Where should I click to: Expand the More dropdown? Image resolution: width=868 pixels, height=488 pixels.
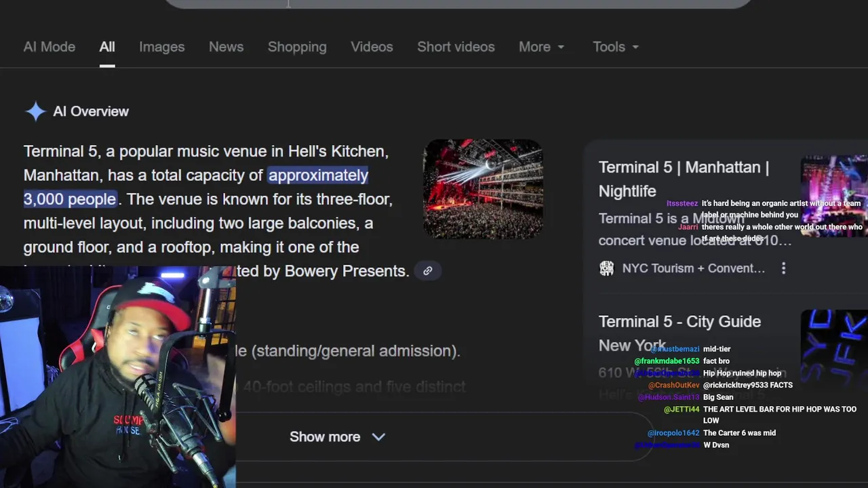[x=541, y=47]
